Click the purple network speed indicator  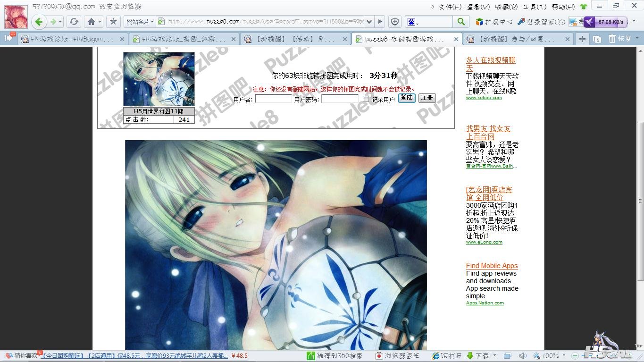(x=606, y=22)
